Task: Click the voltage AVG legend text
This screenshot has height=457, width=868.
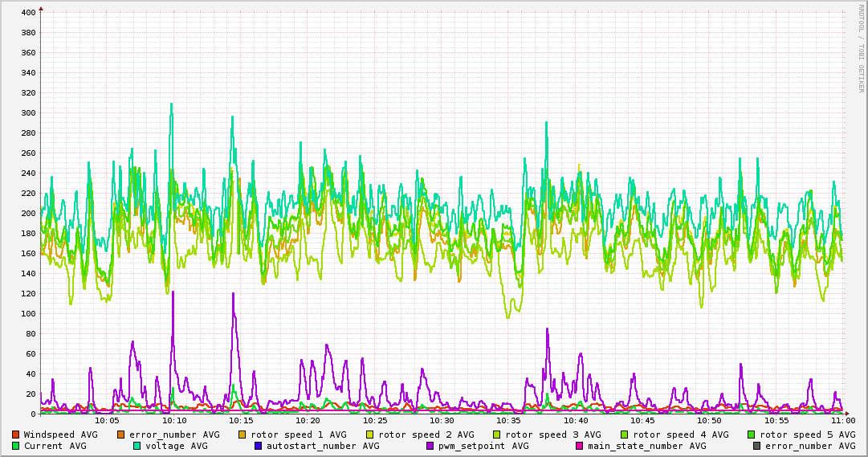Action: click(176, 446)
